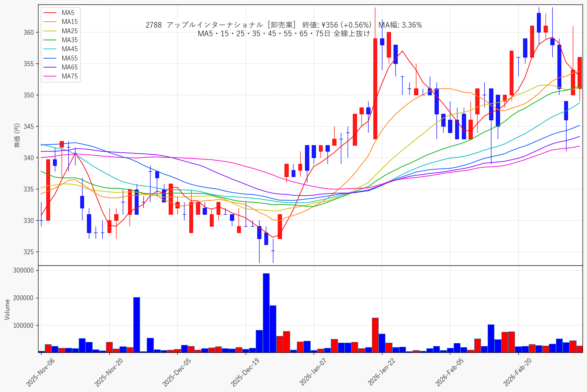Click the 300000 volume axis tick label
The image size is (587, 392).
pyautogui.click(x=24, y=270)
